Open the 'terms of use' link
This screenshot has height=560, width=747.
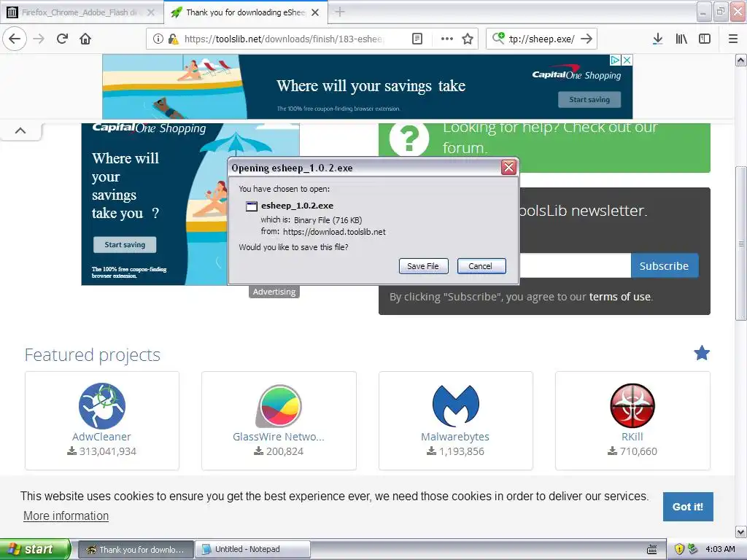(619, 297)
